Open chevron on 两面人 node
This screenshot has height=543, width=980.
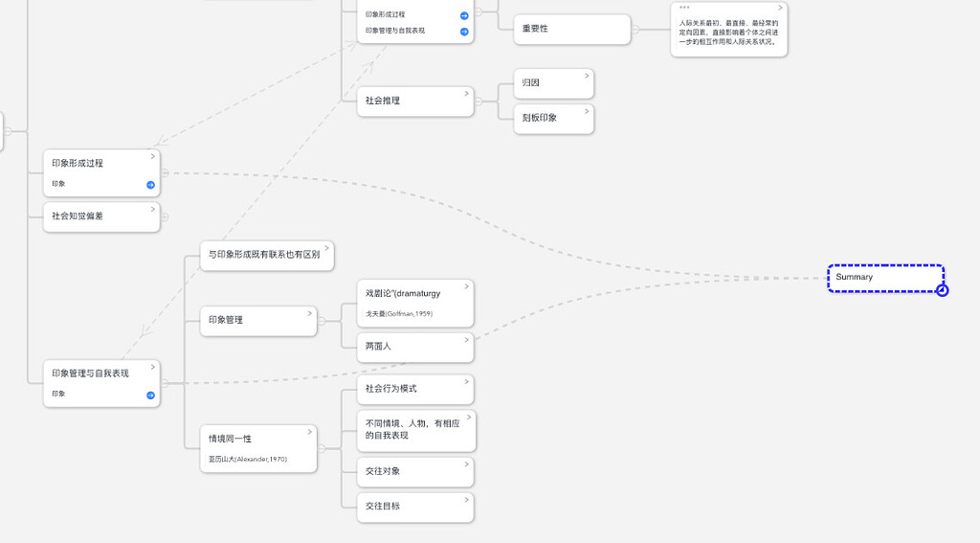(x=466, y=339)
